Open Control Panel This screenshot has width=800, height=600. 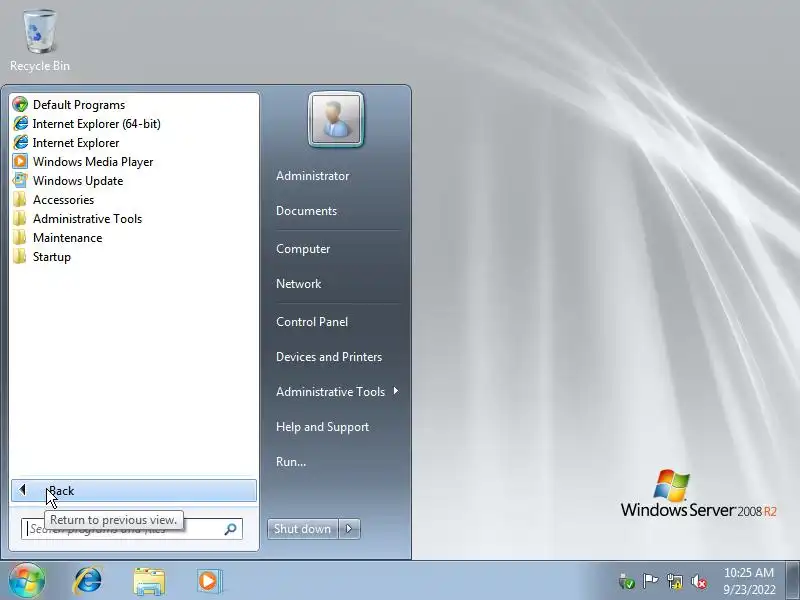click(312, 322)
